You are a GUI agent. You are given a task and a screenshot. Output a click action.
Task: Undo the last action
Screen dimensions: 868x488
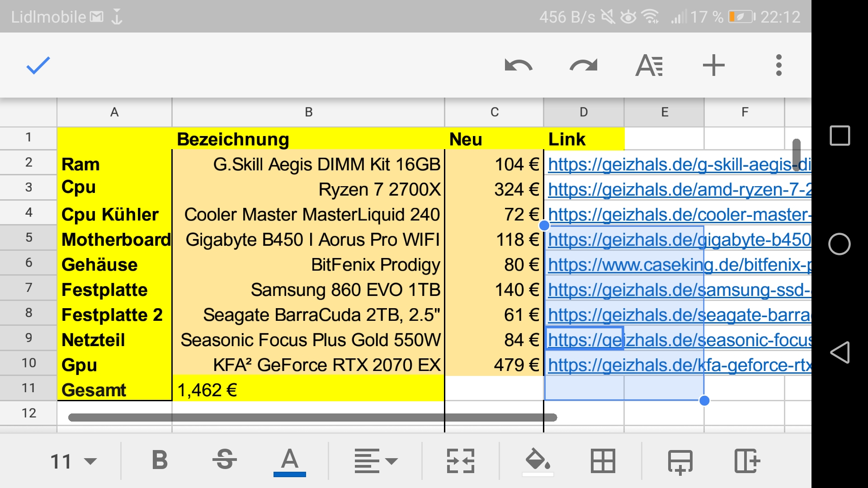(518, 66)
